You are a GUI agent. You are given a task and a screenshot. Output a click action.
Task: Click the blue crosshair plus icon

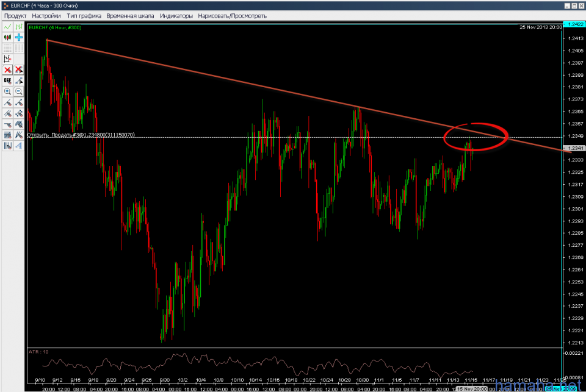(19, 37)
